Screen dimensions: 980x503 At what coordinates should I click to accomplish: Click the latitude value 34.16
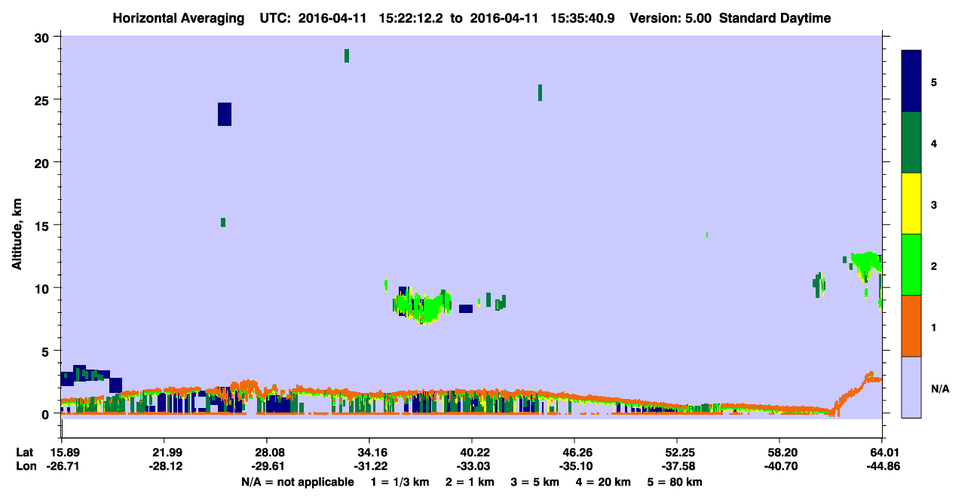[369, 452]
